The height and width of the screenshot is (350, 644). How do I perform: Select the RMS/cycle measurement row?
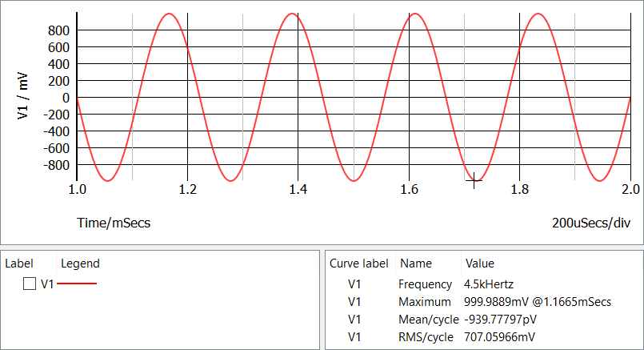pyautogui.click(x=426, y=337)
